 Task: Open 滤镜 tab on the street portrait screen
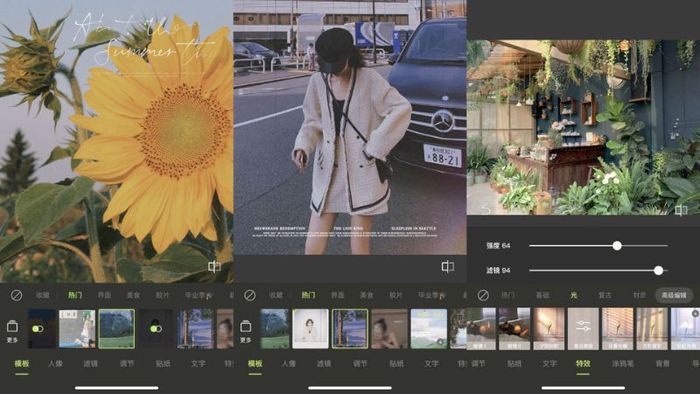pos(324,364)
